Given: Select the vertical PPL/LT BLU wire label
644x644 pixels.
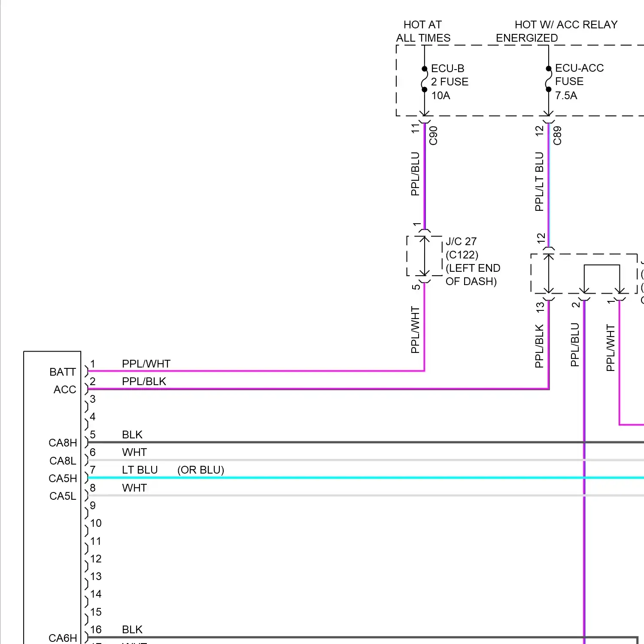Looking at the screenshot, I should point(539,182).
